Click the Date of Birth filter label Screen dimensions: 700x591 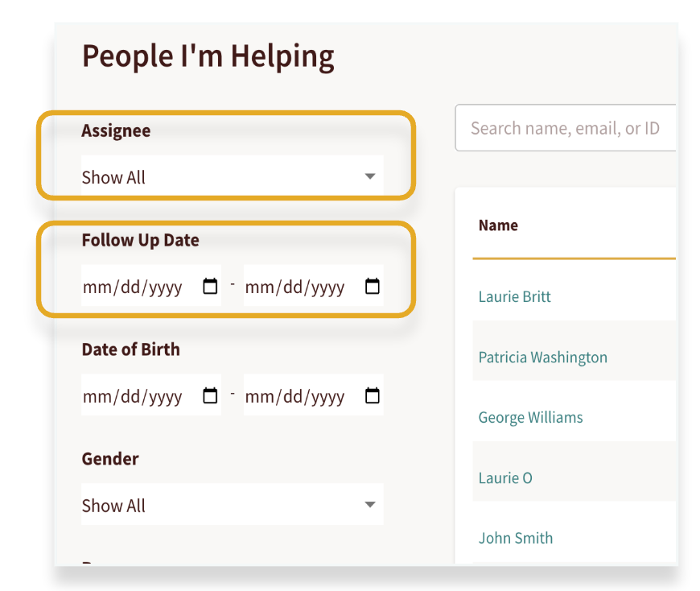pos(130,349)
